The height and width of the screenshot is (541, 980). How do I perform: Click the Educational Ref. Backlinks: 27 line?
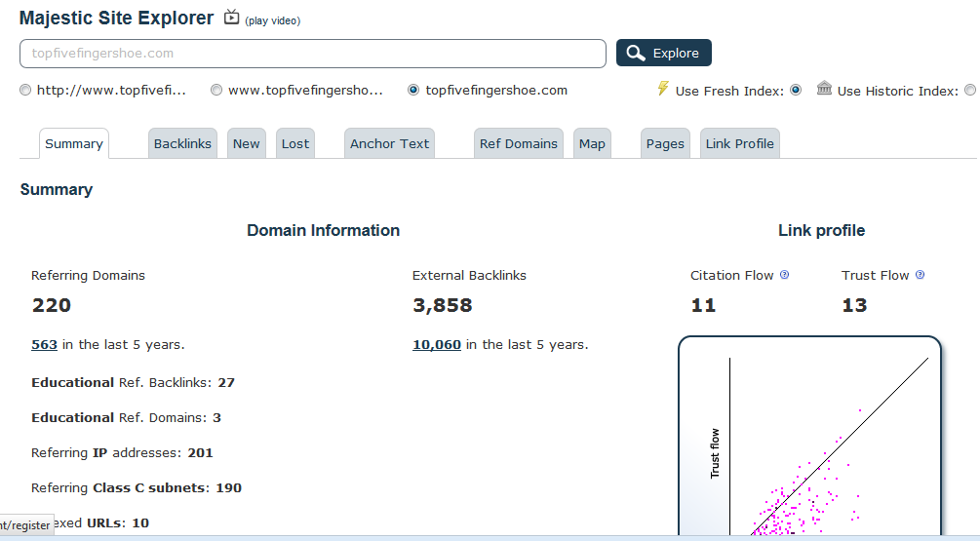click(134, 383)
